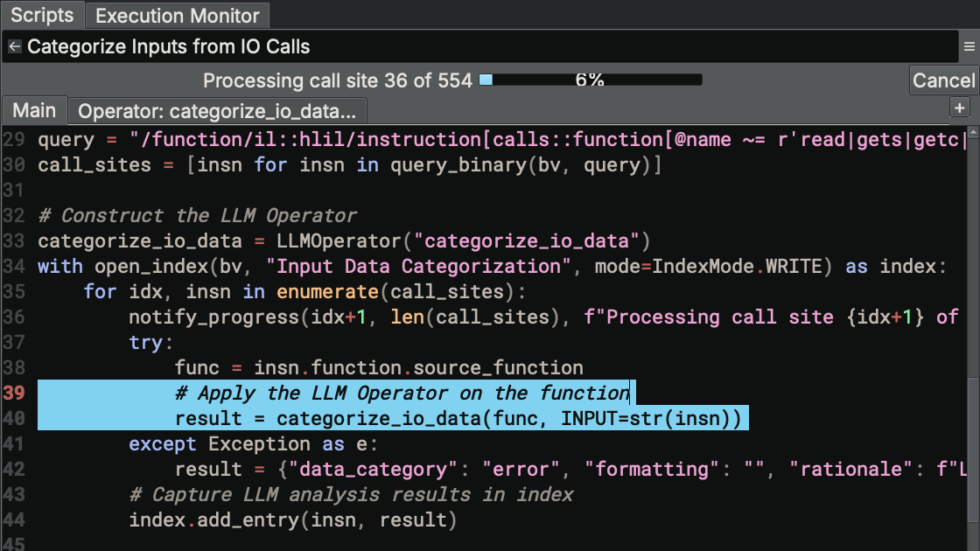
Task: Cancel the call site processing
Action: [x=944, y=80]
